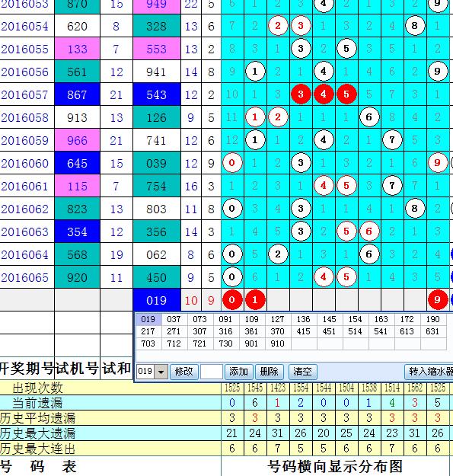This screenshot has width=453, height=476.
Task: Click the 修改 button
Action: click(183, 372)
